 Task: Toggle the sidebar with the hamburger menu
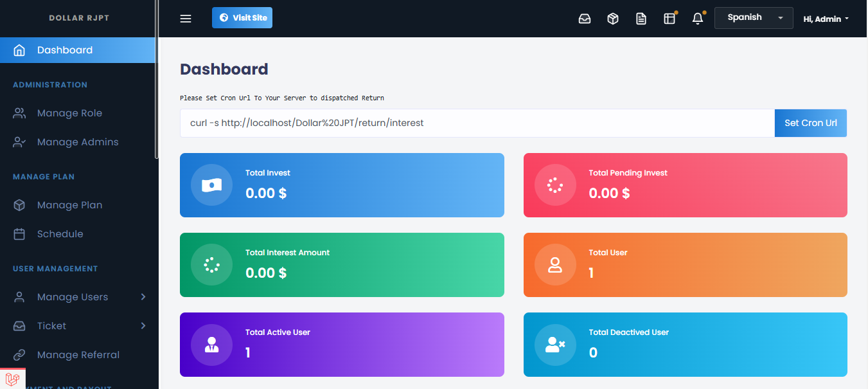[186, 19]
